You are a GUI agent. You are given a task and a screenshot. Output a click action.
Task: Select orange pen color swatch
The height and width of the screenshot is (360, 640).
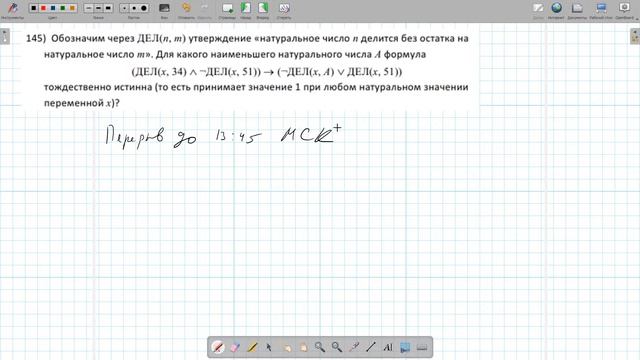tap(72, 8)
